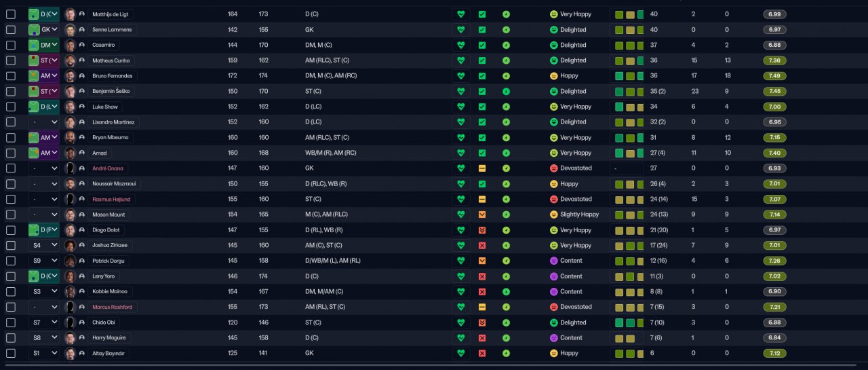Image resolution: width=868 pixels, height=370 pixels.
Task: Click the orange down-arrow icon in Mason Mount's row
Action: [482, 215]
